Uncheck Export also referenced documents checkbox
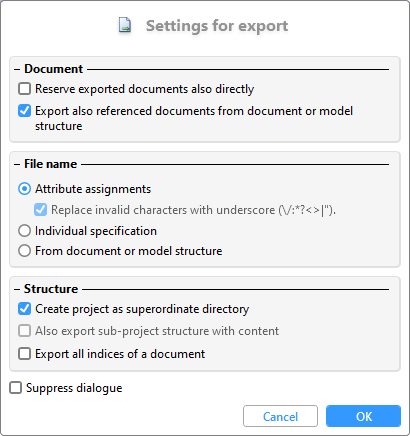Screen dimensions: 410x436 click(24, 111)
